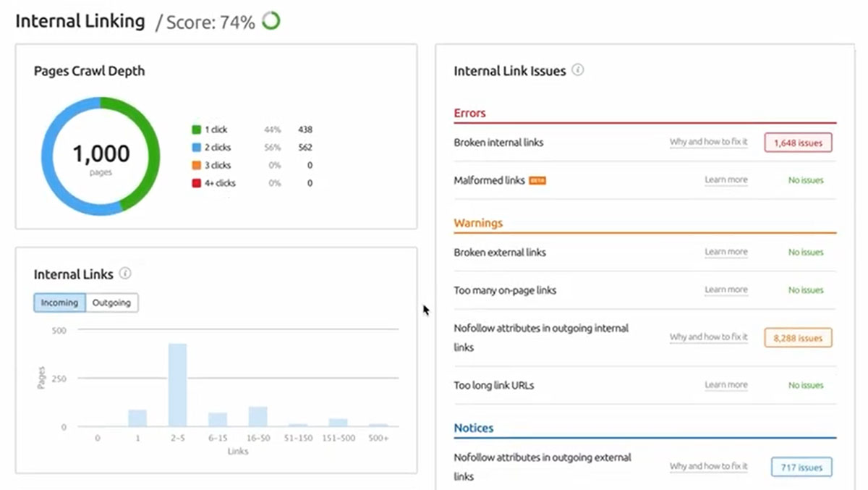Click the tallest 2-5 links bar in chart
Viewport: 868px width, 490px height.
(177, 385)
